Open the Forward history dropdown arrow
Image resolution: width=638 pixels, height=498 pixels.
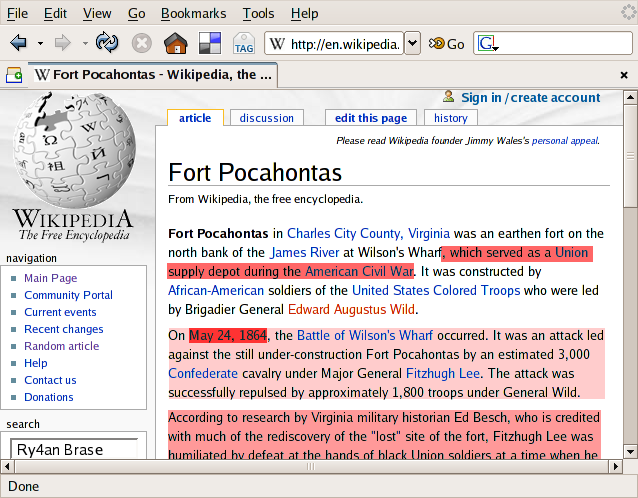click(x=85, y=43)
